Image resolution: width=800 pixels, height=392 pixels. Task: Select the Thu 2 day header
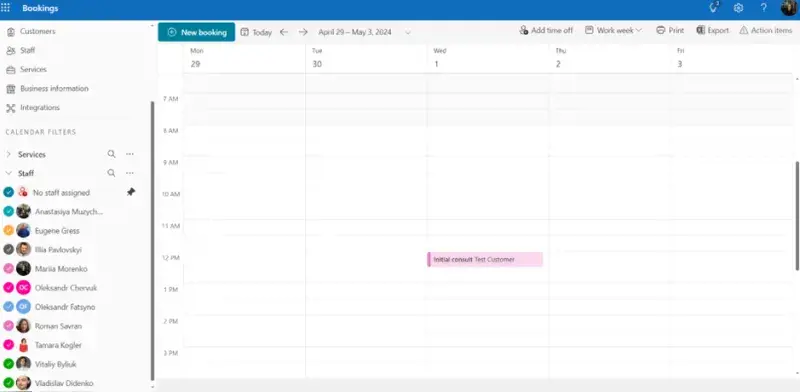[610, 58]
